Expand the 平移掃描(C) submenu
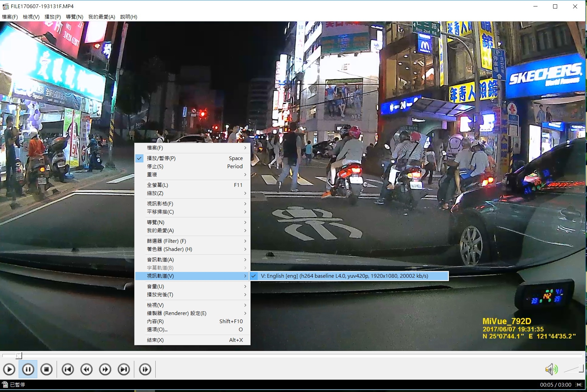 193,212
